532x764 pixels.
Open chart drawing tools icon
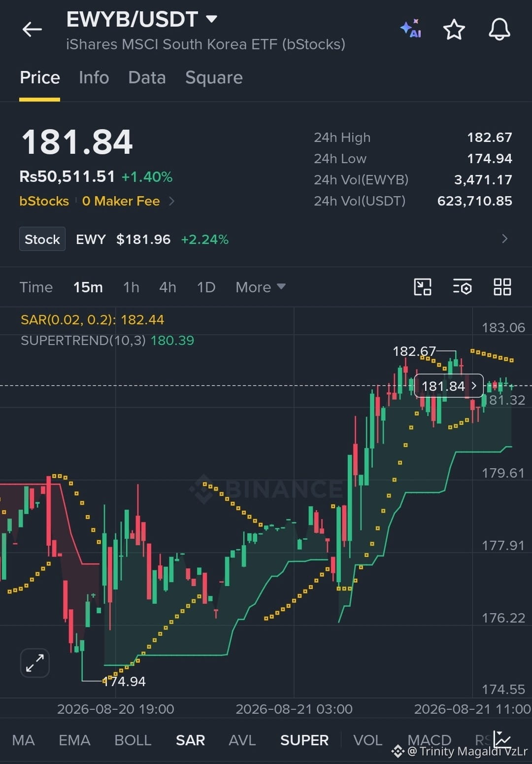pos(423,287)
